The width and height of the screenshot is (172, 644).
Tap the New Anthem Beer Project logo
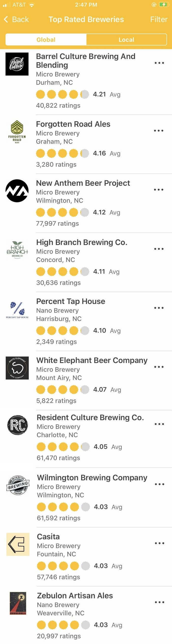pyautogui.click(x=17, y=190)
